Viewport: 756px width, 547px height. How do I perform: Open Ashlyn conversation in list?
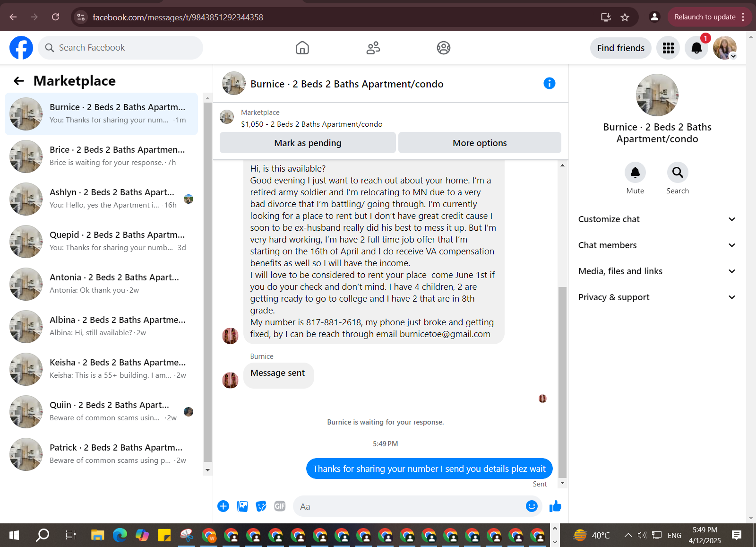tap(102, 199)
